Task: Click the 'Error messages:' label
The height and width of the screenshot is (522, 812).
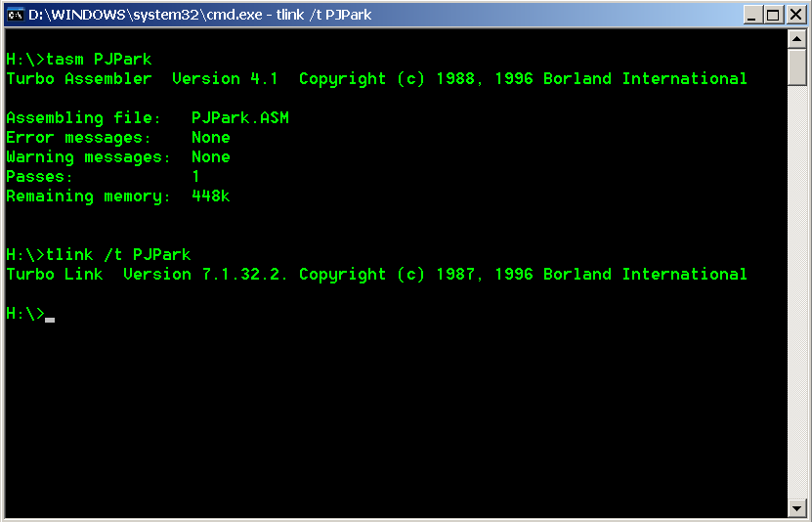Action: [x=79, y=138]
